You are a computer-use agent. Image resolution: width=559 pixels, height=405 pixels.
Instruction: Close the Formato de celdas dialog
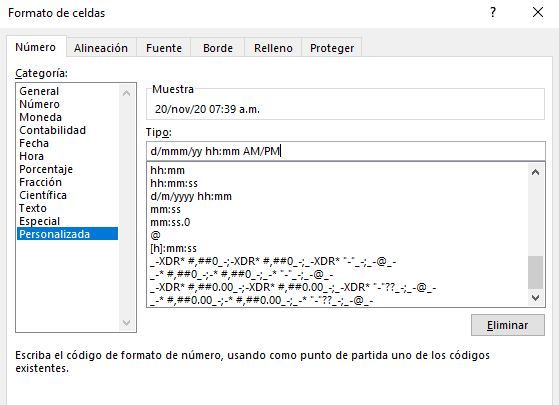point(538,12)
